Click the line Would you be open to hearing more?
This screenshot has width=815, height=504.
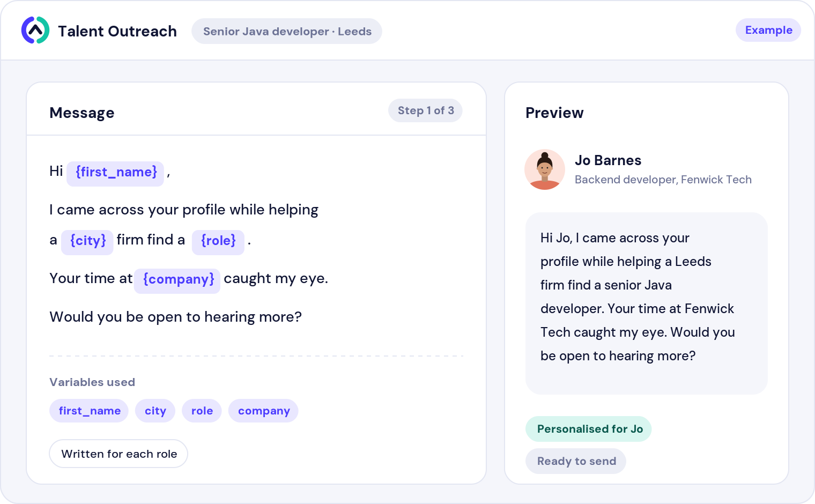(176, 317)
